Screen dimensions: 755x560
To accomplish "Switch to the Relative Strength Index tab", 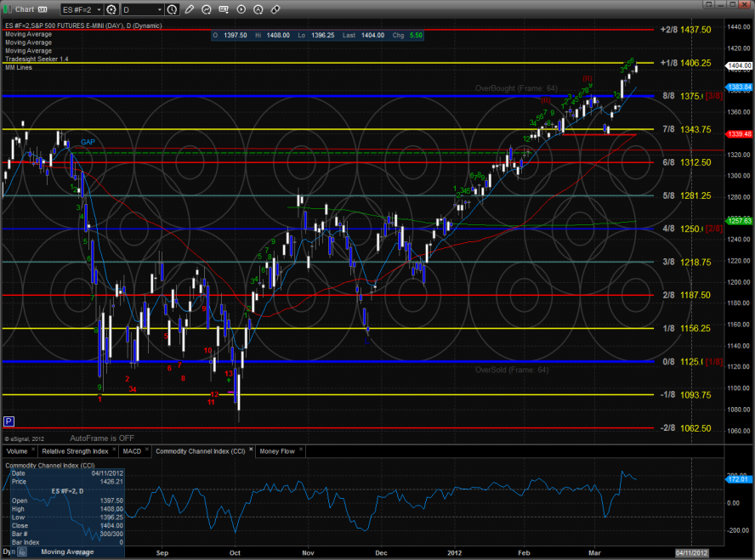I will (x=76, y=451).
